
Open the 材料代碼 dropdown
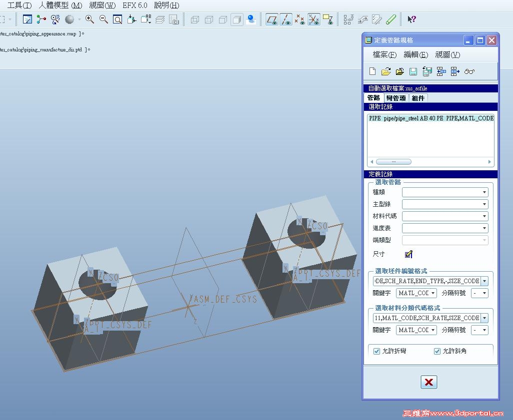click(x=445, y=216)
